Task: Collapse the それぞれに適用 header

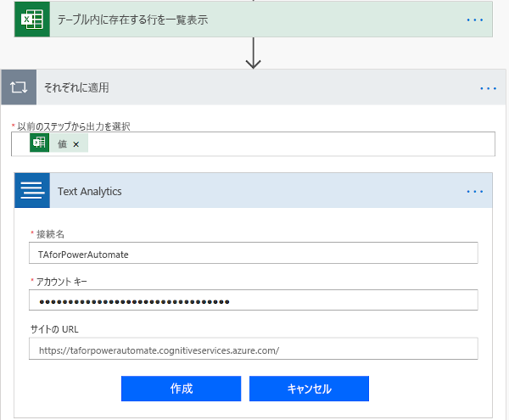Action: [x=253, y=87]
